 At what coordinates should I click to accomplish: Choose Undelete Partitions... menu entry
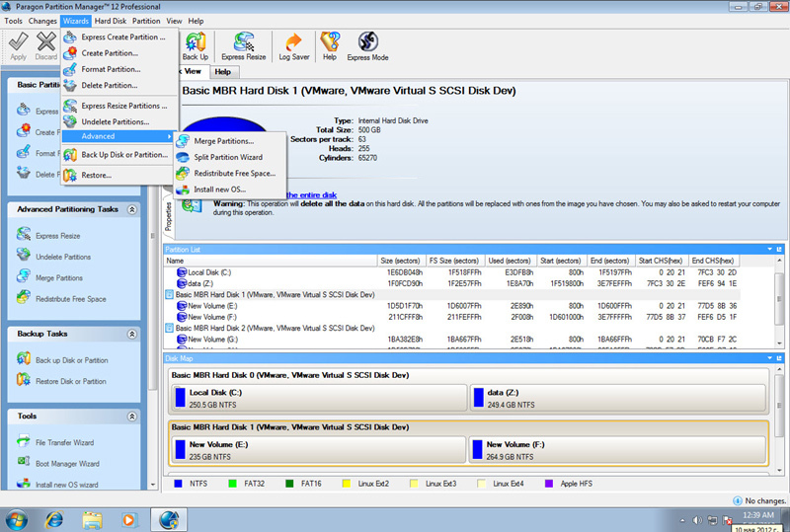pos(119,121)
